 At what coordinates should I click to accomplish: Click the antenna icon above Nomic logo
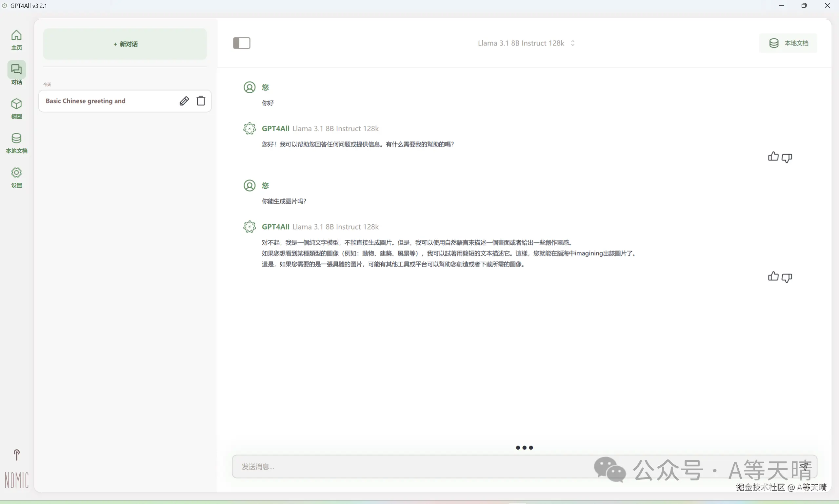(16, 455)
